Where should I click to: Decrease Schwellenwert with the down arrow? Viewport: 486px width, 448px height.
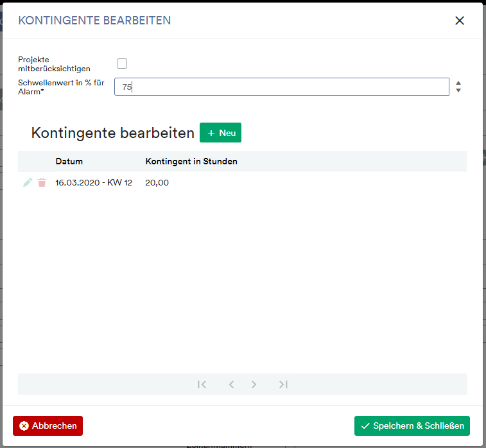(x=458, y=90)
